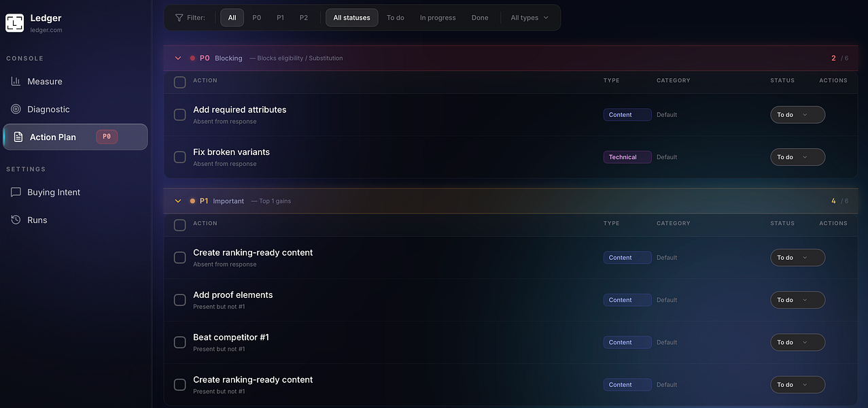Screen dimensions: 868x408
Task: Tick the checkbox for Fix broken variants
Action: (180, 157)
